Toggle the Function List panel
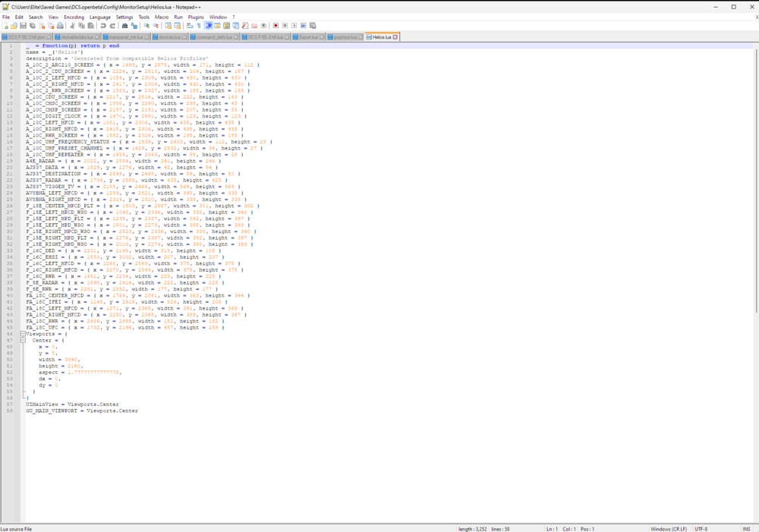Screen dimensions: 759x532 (x=245, y=26)
